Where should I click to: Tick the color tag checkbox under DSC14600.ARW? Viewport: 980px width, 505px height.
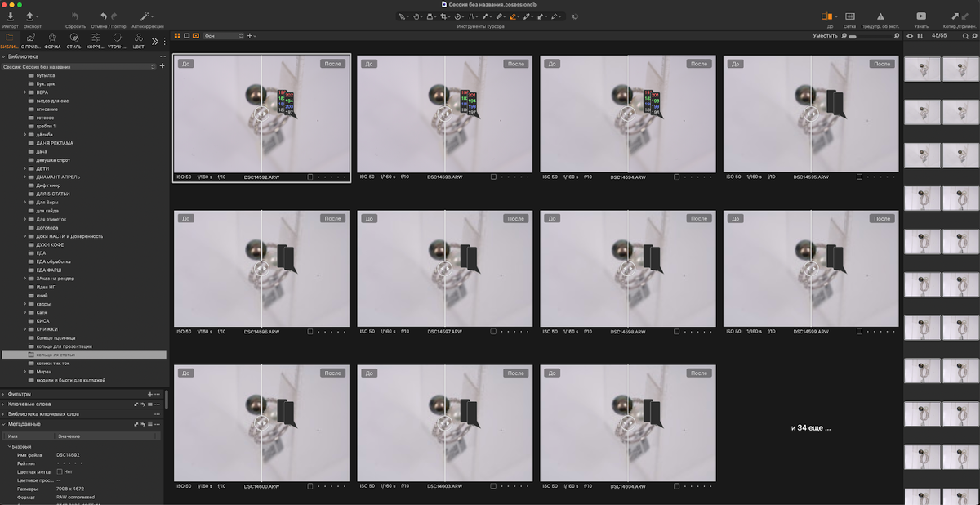310,486
